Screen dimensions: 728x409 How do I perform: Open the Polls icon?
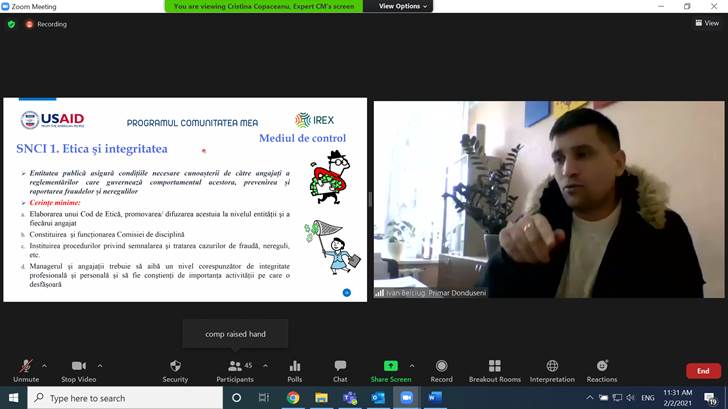(x=294, y=367)
